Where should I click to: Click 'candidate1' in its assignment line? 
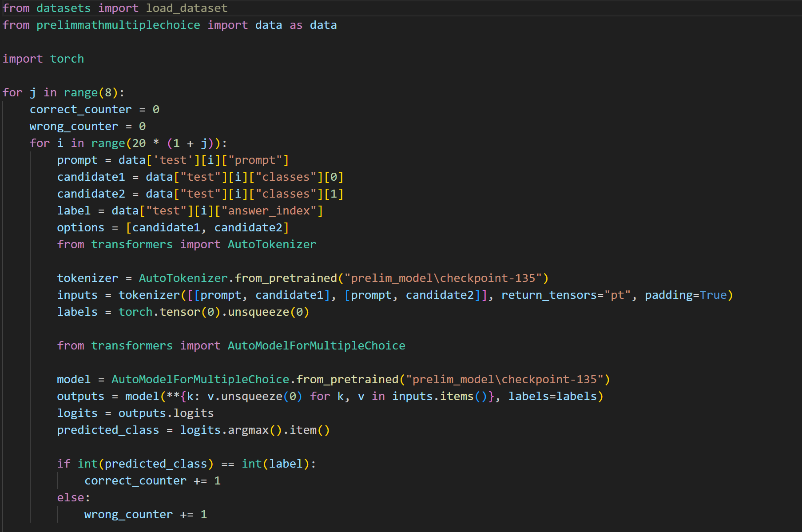pyautogui.click(x=91, y=177)
